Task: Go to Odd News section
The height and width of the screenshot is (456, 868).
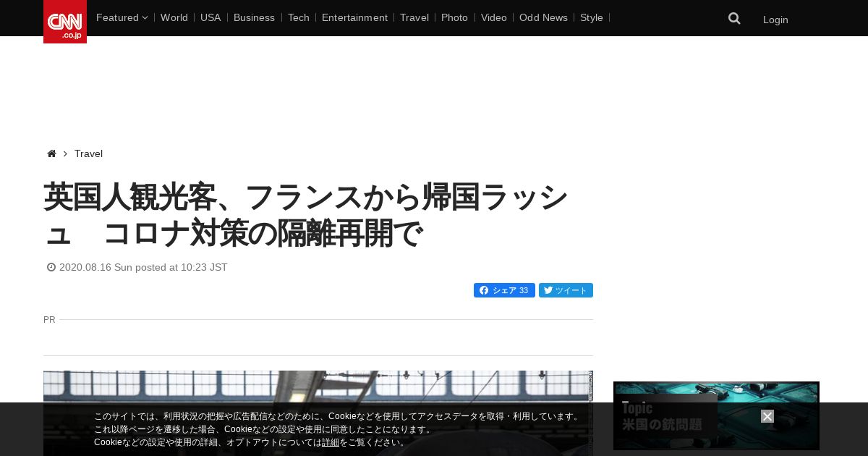Action: point(543,17)
